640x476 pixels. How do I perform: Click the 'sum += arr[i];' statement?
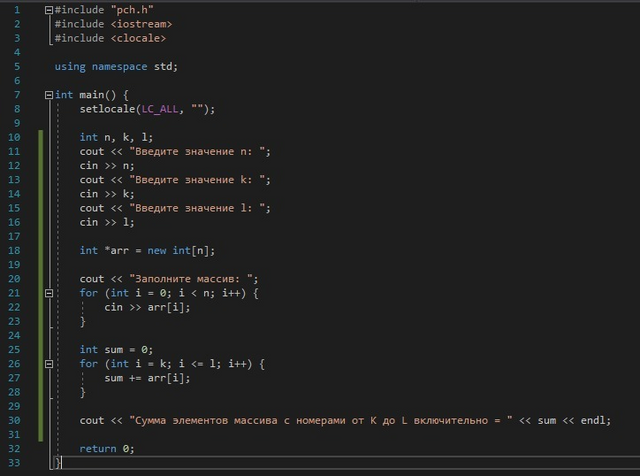click(147, 378)
